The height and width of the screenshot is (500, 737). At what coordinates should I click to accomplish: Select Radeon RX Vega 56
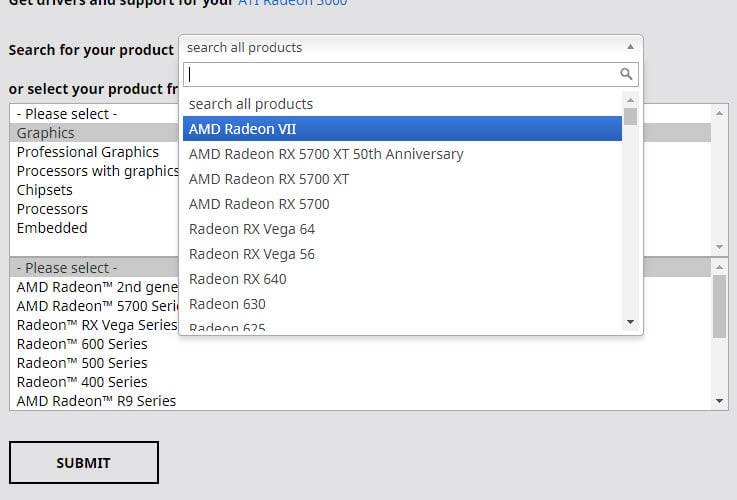coord(402,254)
